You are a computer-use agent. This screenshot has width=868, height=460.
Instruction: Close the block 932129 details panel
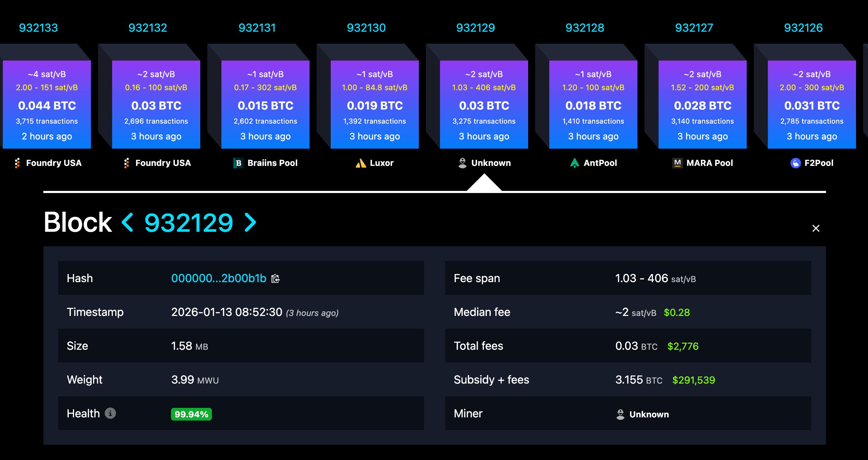tap(816, 228)
